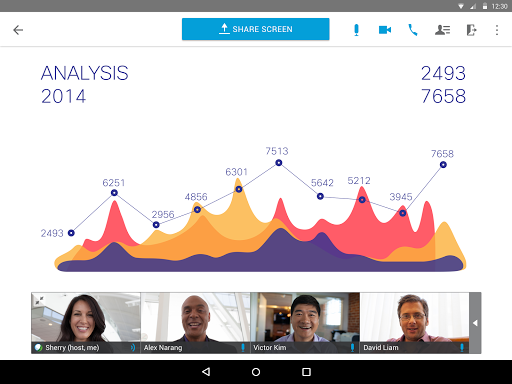The image size is (512, 384).
Task: Expand Sherry's video using corner arrows
Action: (x=39, y=300)
